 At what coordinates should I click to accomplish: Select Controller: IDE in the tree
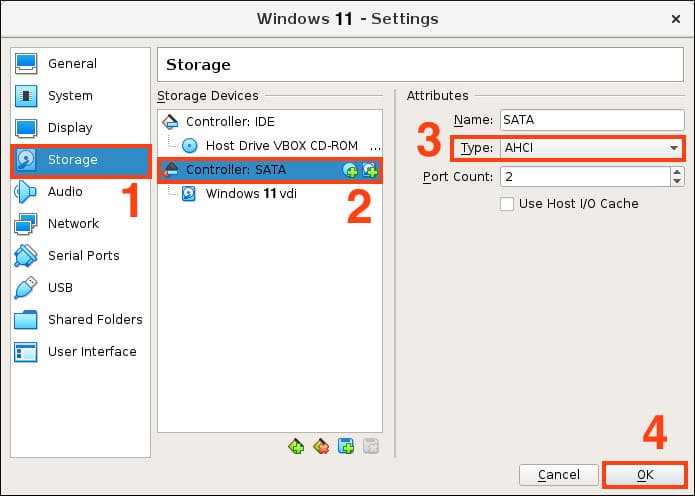233,122
